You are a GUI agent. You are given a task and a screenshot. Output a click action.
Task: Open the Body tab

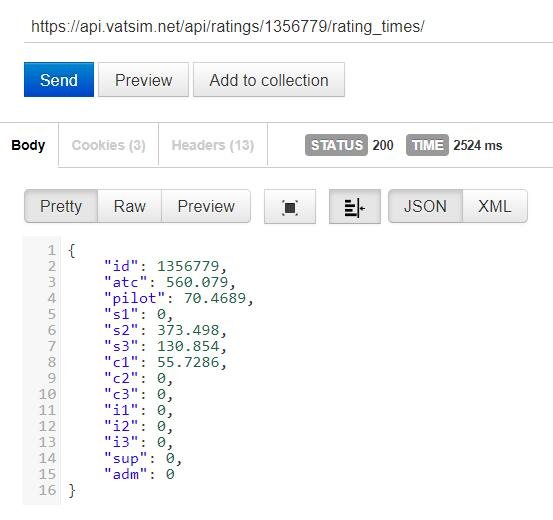[29, 145]
